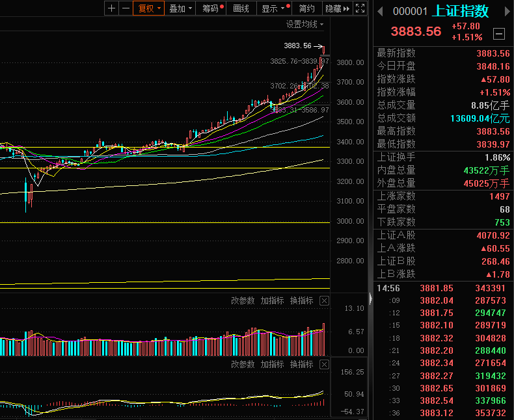Select the 最高指数 3883.56 row
The width and height of the screenshot is (514, 420).
[x=443, y=131]
